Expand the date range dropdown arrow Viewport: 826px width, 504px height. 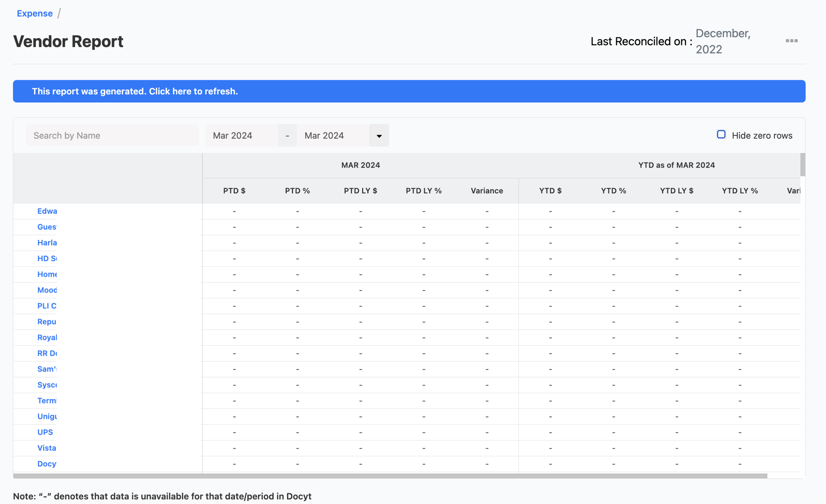click(x=379, y=135)
